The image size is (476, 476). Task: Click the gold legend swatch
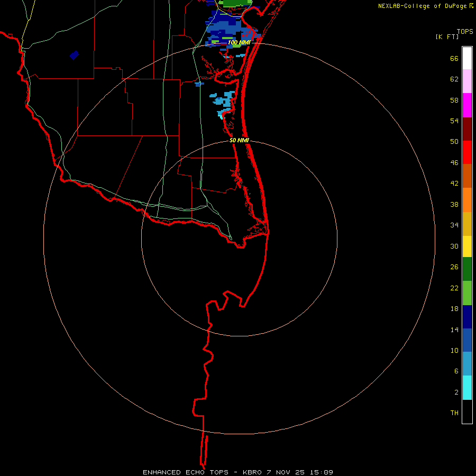pos(467,224)
